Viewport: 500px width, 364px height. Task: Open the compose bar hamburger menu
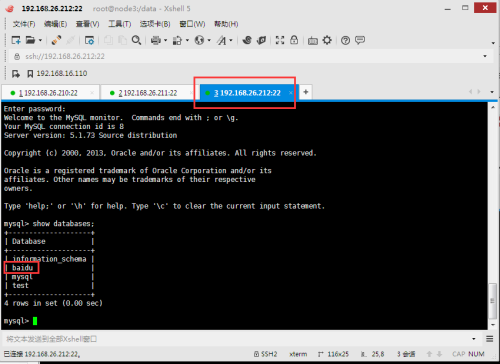coord(490,339)
